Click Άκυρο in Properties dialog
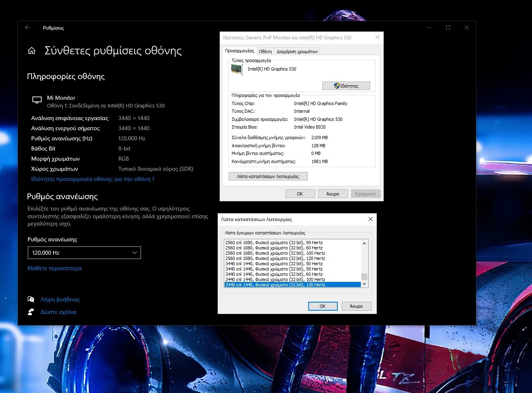The width and height of the screenshot is (532, 393). tap(333, 194)
